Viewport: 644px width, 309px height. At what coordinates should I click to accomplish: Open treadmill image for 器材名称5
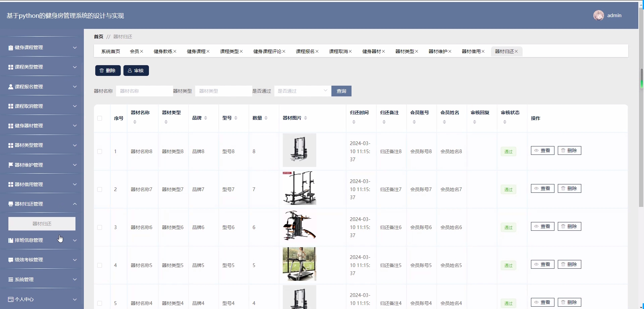(x=300, y=264)
